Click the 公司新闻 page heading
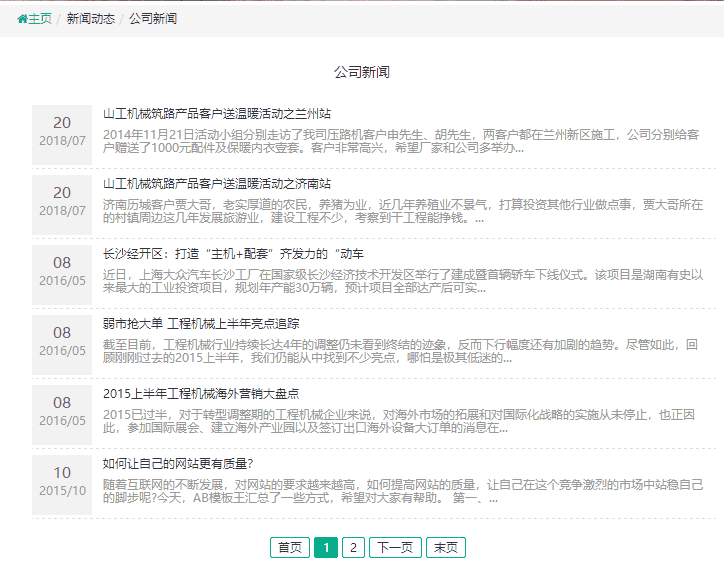This screenshot has height=565, width=724. (362, 72)
